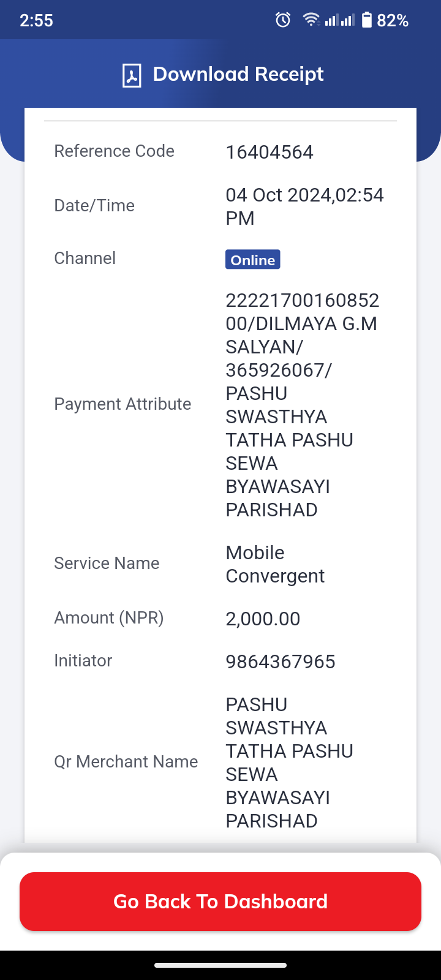Tap the PDF download receipt icon
441x980 pixels.
[x=132, y=75]
